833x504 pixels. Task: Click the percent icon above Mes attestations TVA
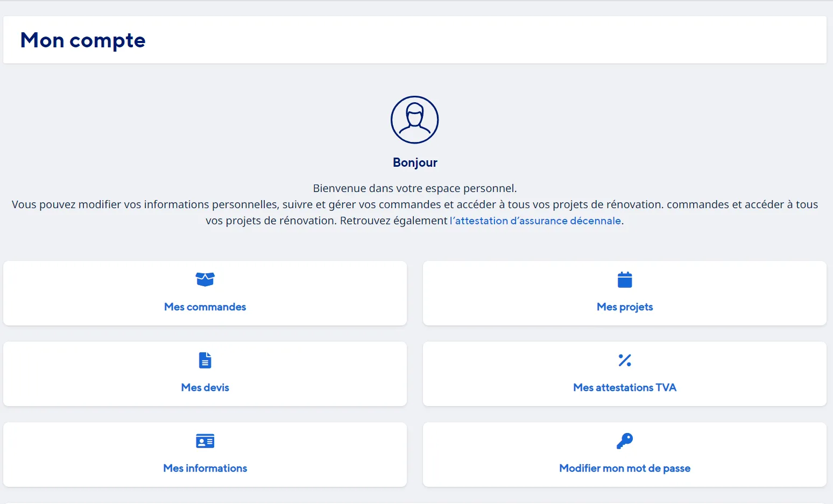pyautogui.click(x=624, y=360)
